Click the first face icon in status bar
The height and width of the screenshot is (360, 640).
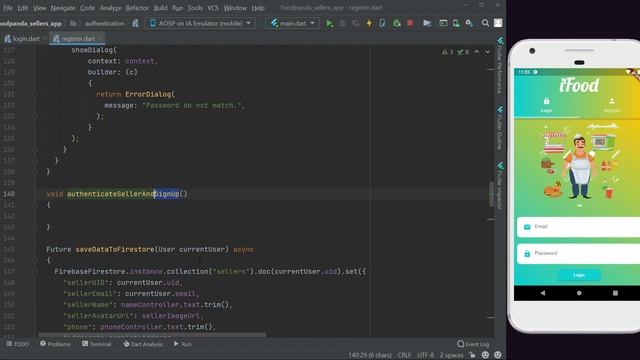(485, 355)
